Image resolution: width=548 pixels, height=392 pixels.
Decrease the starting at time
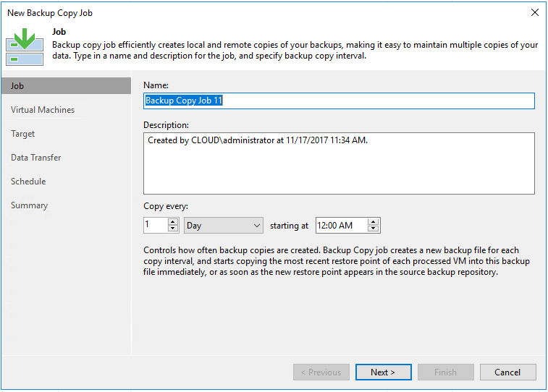[374, 229]
